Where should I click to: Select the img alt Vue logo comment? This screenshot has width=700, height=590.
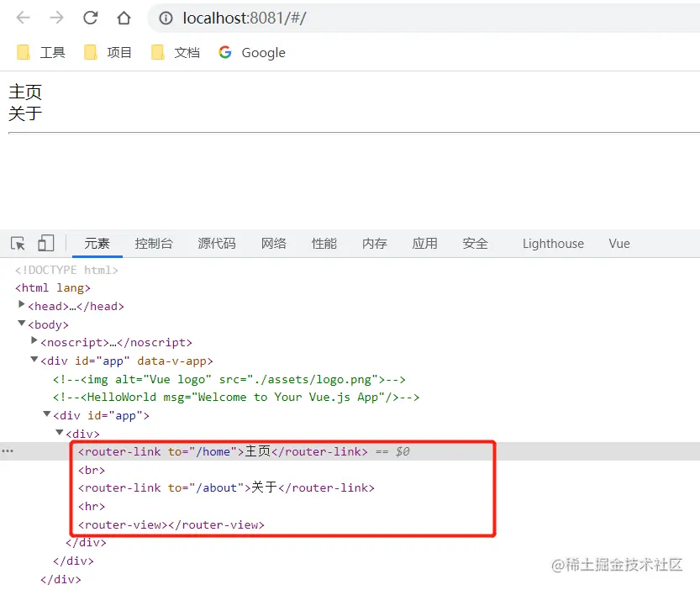click(x=229, y=380)
